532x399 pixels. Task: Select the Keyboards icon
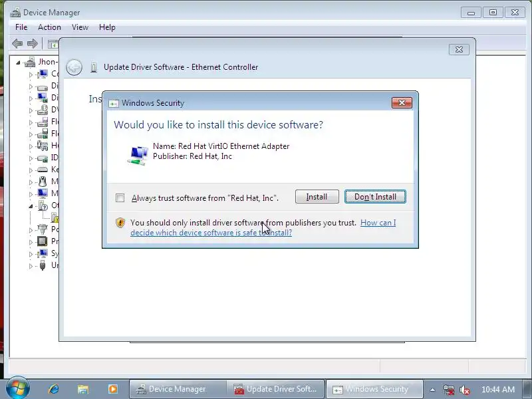43,170
